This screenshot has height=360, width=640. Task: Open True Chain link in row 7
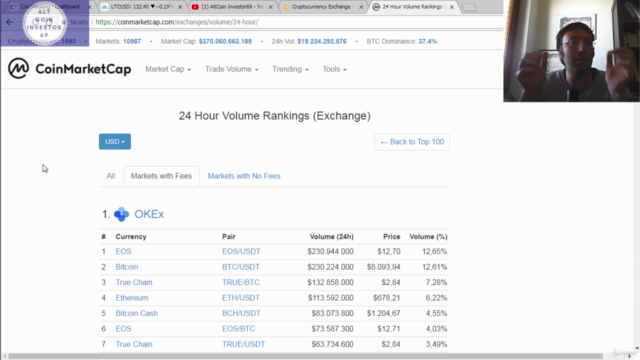(x=134, y=344)
